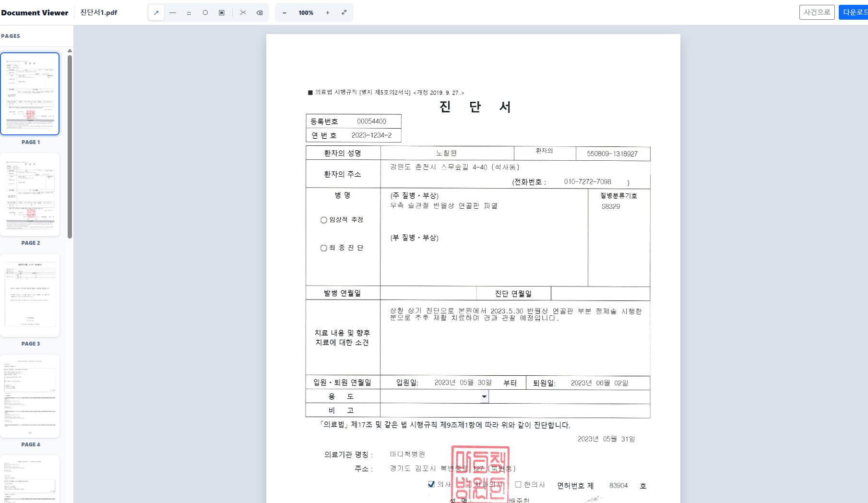Screen dimensions: 868x503
Task: Select the line drawing tool
Action: [173, 12]
